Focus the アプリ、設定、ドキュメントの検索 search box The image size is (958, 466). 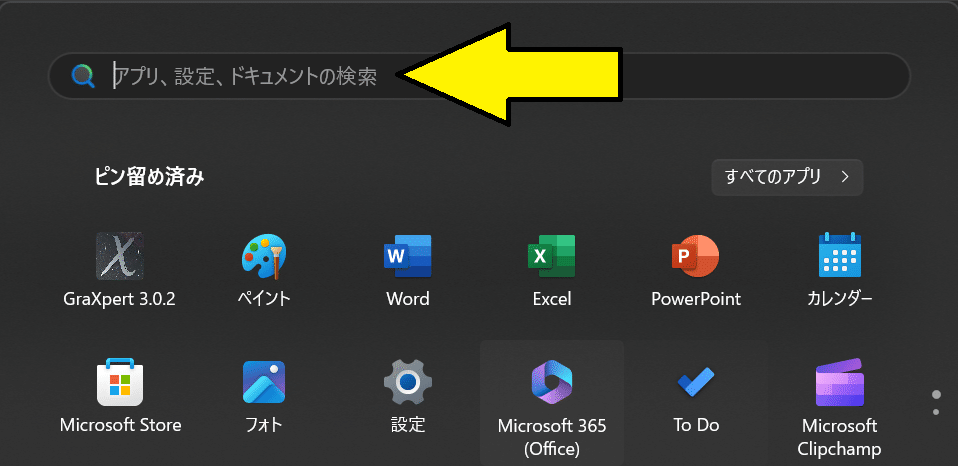tap(480, 76)
